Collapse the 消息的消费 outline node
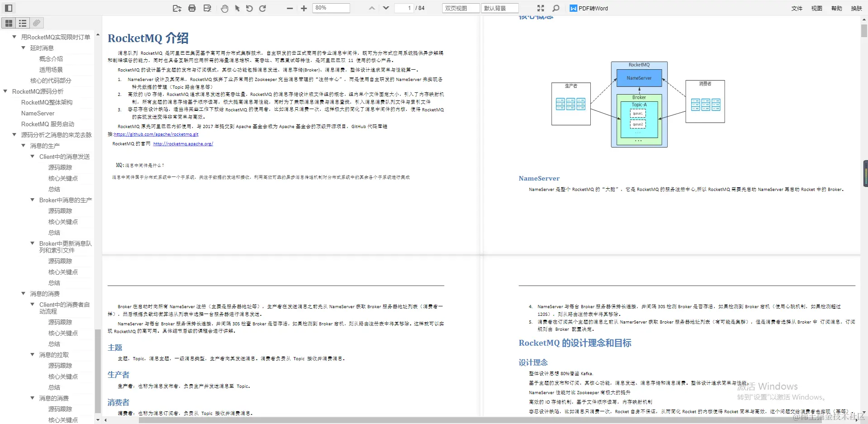Screen dimensions: 868x424 click(24, 293)
